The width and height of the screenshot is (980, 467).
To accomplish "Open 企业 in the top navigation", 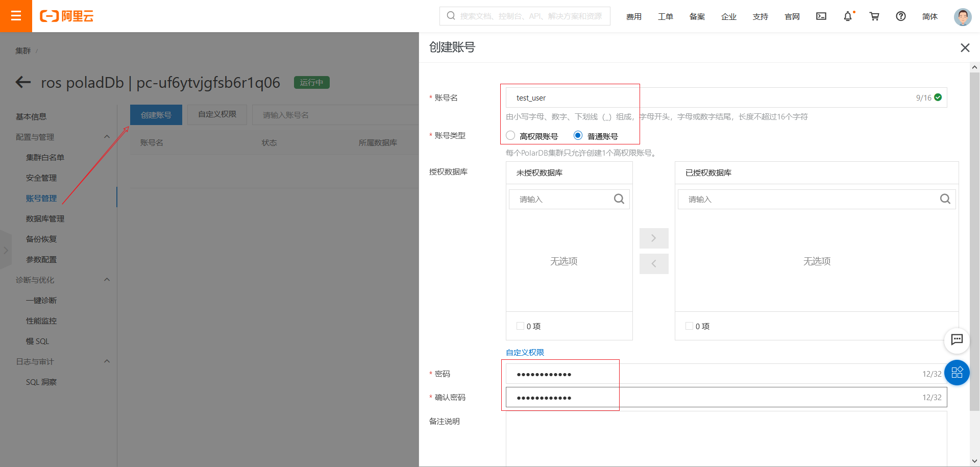I will pos(729,16).
